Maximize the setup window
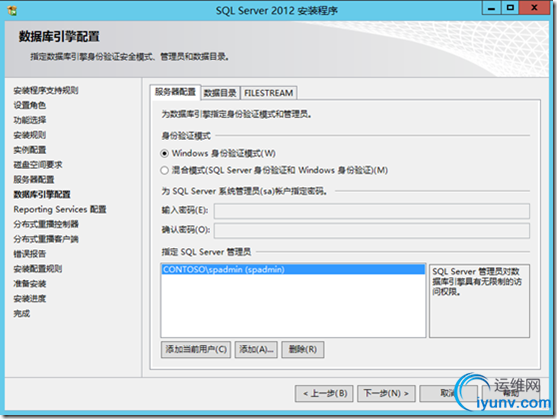The width and height of the screenshot is (557, 419). (510, 8)
